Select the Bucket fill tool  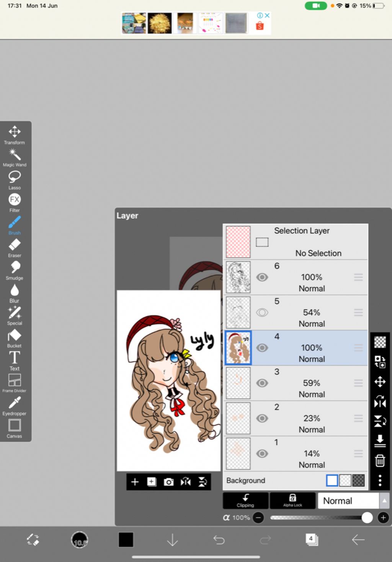pos(15,338)
